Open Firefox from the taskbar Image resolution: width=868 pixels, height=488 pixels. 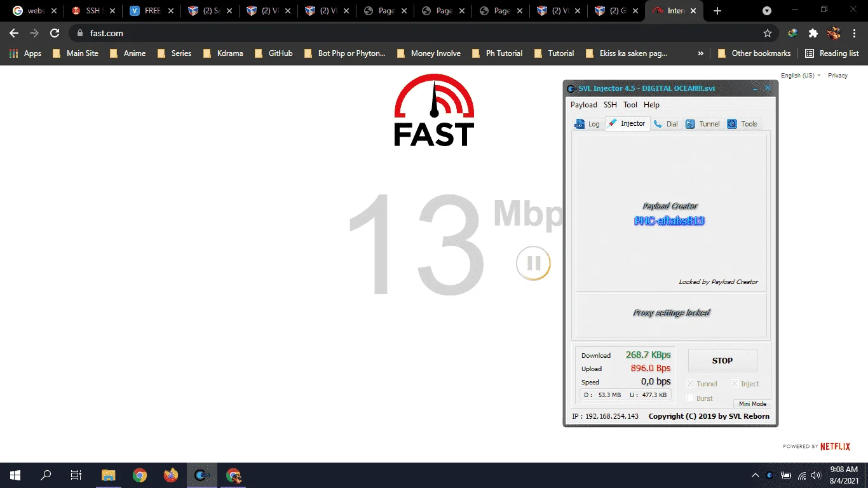(171, 475)
